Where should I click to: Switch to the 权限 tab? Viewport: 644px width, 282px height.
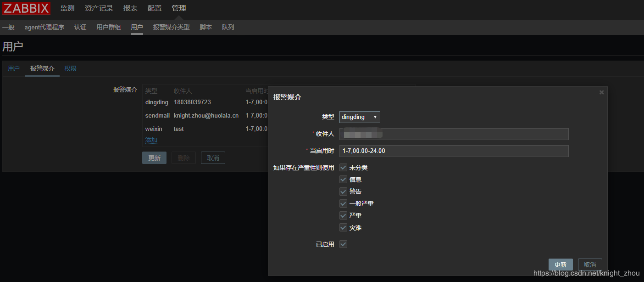pos(71,68)
